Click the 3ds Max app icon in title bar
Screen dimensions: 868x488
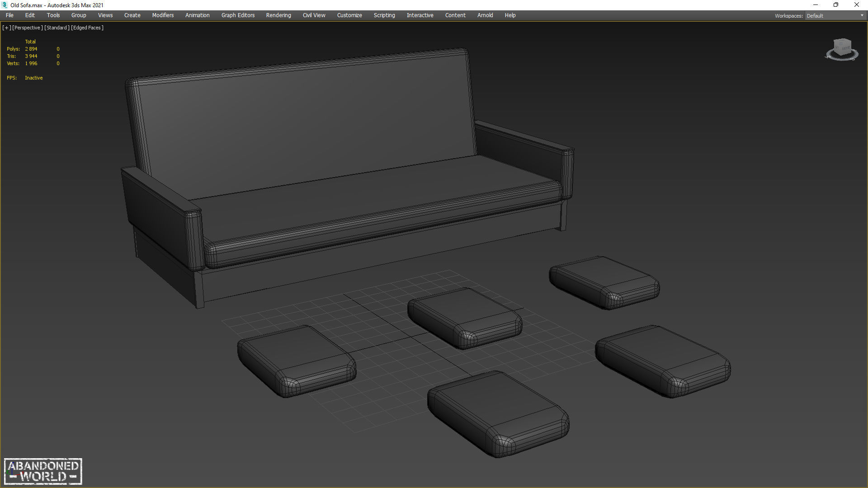5,5
